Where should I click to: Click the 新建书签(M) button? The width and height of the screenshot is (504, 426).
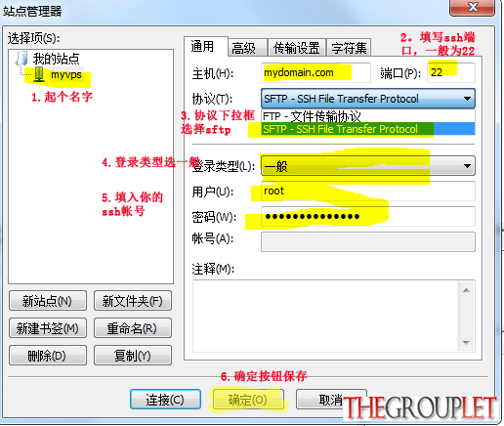(x=48, y=328)
